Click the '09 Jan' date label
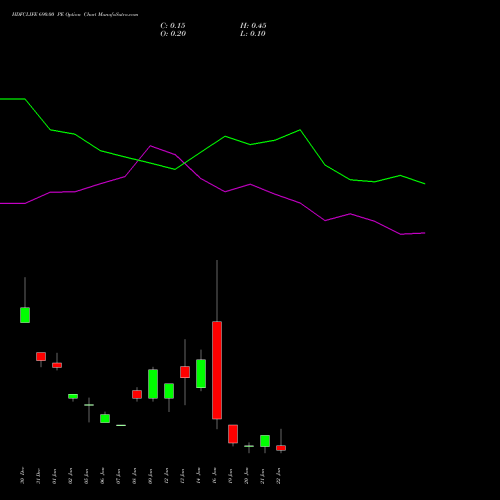Viewport: 500px width, 500px height. (x=151, y=476)
